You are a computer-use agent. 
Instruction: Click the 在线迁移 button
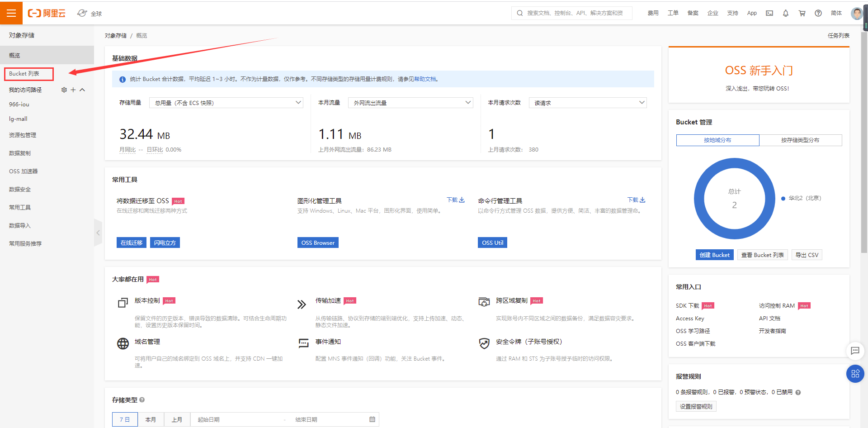[132, 243]
